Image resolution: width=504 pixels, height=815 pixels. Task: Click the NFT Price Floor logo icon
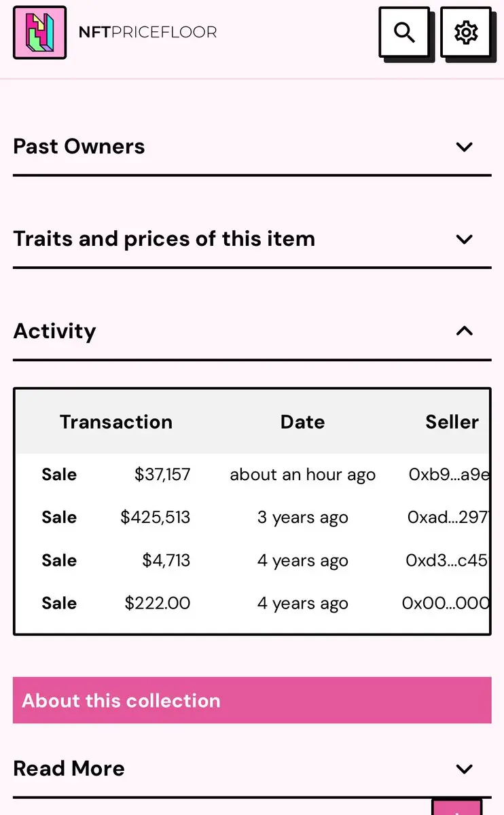click(40, 33)
